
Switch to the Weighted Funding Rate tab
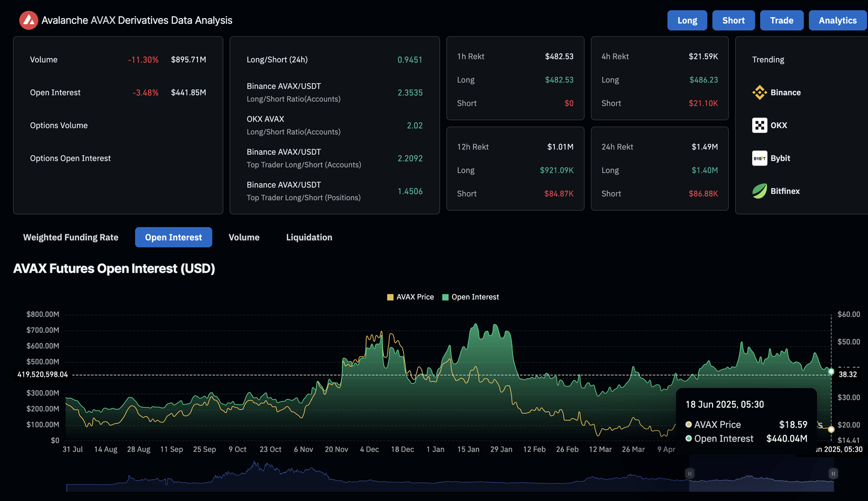coord(71,237)
